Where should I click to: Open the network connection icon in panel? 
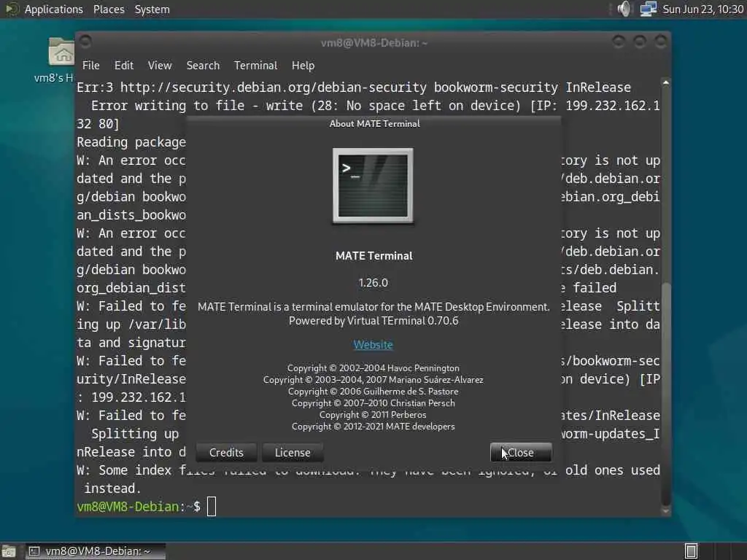pyautogui.click(x=649, y=9)
